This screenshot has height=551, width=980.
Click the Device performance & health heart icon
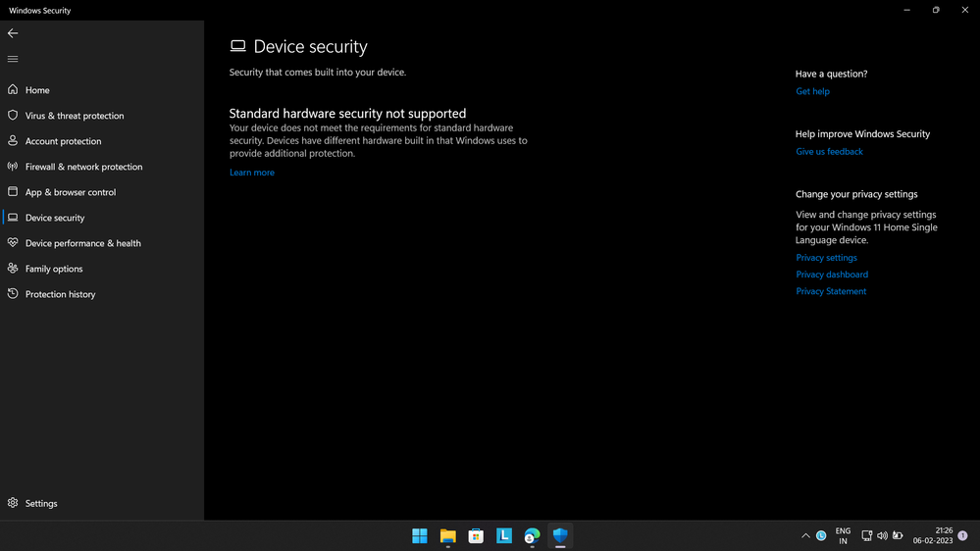click(13, 242)
